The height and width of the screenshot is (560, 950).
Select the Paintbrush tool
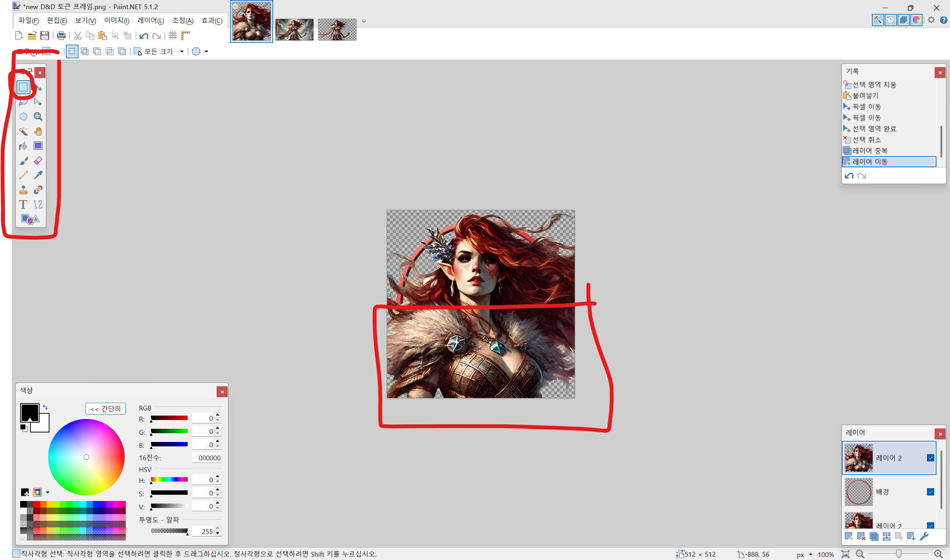tap(23, 161)
